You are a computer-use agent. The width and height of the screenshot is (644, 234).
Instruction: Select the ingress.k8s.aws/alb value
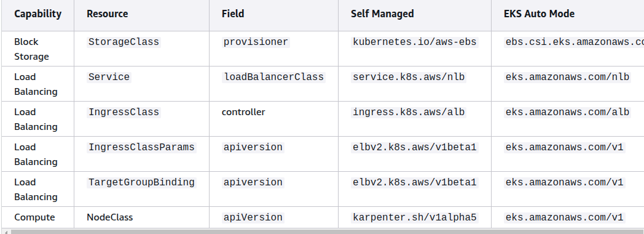(409, 112)
